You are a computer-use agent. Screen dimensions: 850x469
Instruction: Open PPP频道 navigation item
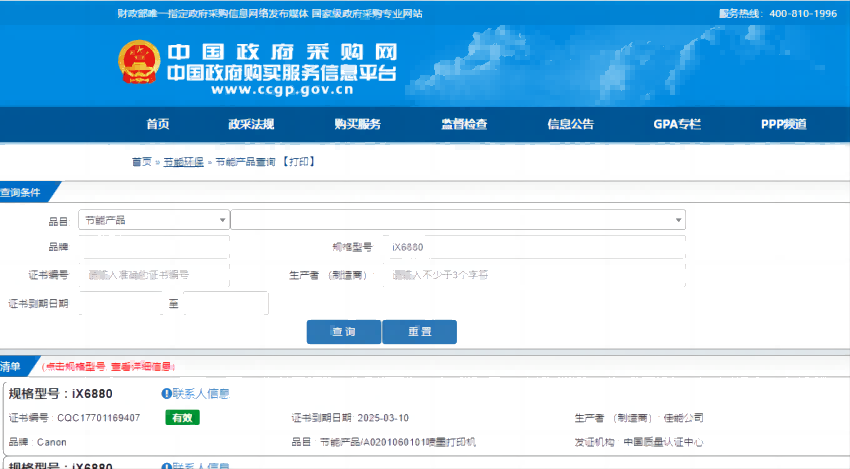click(x=783, y=124)
